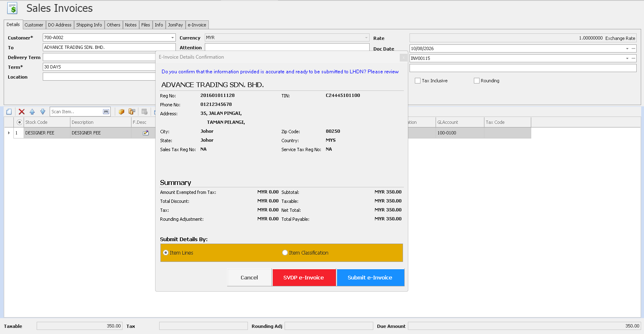Click the Total Payable MYR 350.00 value
Screen dimensions: 644x334
coord(388,219)
